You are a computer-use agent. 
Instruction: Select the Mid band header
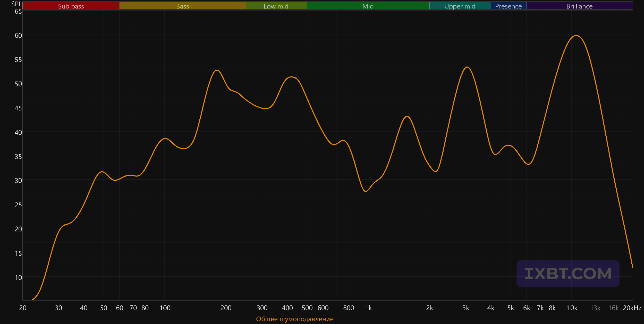368,6
